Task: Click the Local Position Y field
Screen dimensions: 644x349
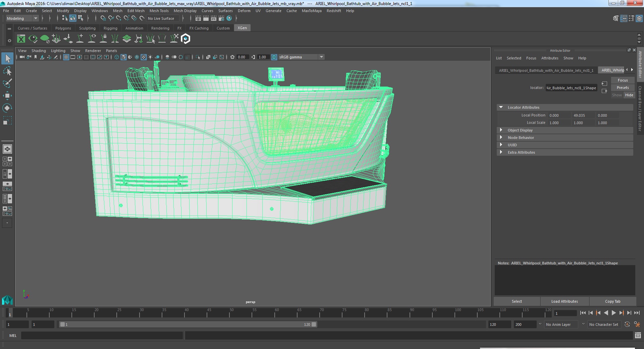Action: [x=583, y=115]
